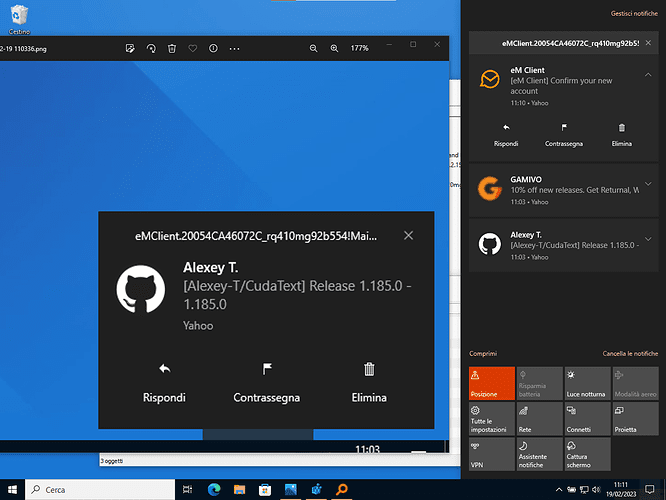Collapse the eM Client notification chevron

[648, 75]
